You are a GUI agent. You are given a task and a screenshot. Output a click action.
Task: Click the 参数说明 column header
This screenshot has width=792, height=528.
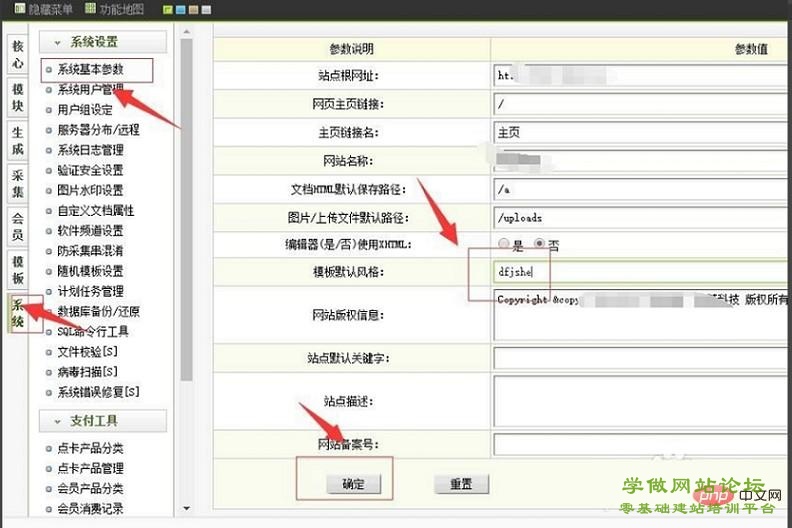pyautogui.click(x=352, y=49)
